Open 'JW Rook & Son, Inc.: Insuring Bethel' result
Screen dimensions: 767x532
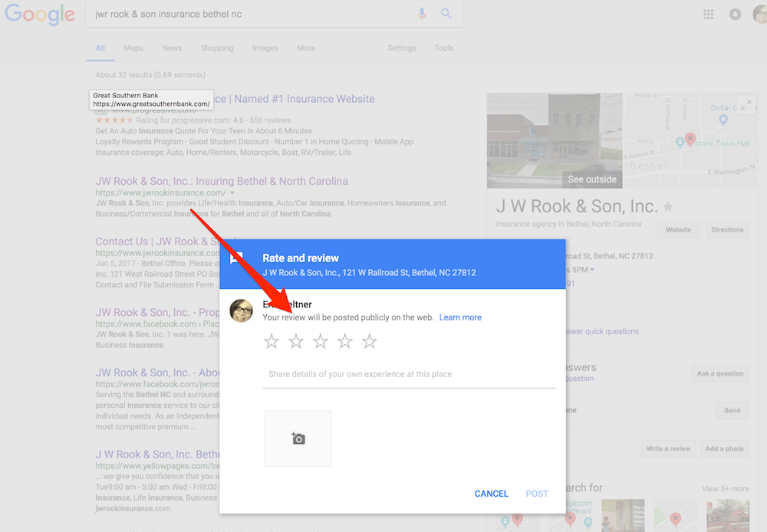tap(222, 182)
